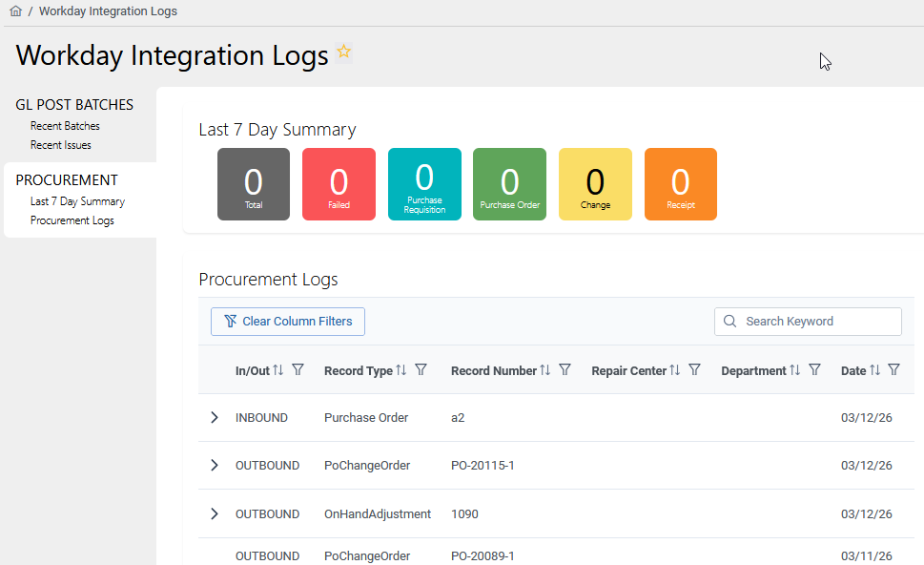
Task: Open the Date column filter funnel
Action: tap(893, 369)
